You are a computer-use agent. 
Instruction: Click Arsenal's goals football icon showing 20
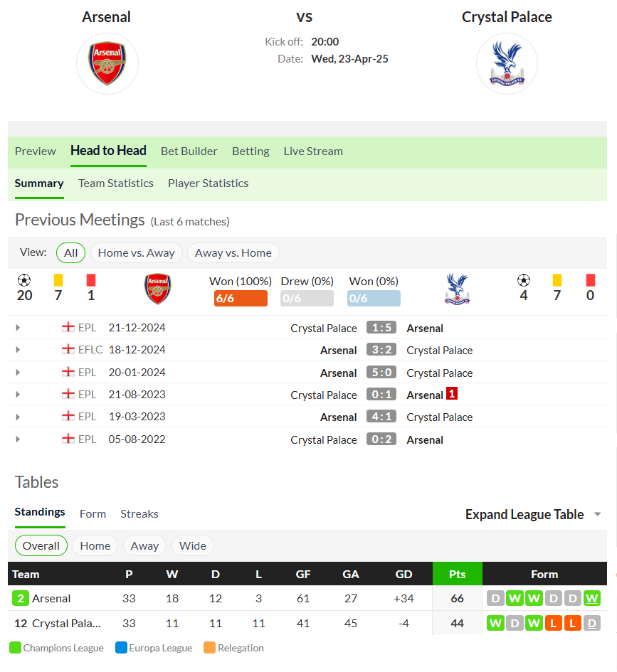tap(24, 281)
